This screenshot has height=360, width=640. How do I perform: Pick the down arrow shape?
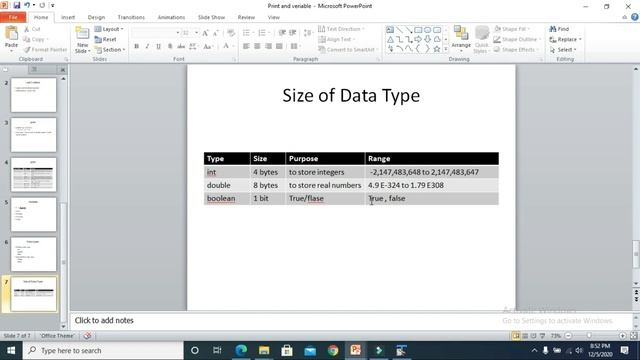coord(427,39)
